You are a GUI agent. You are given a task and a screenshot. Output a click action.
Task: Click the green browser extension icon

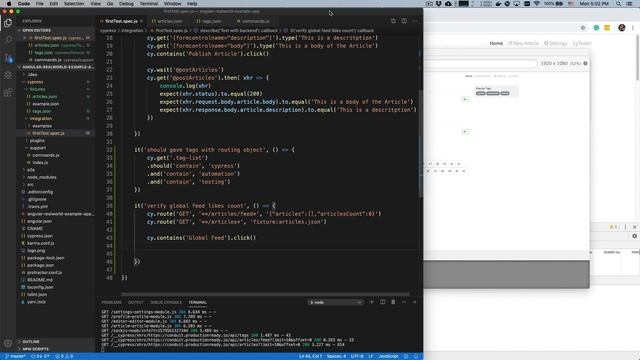point(596,28)
